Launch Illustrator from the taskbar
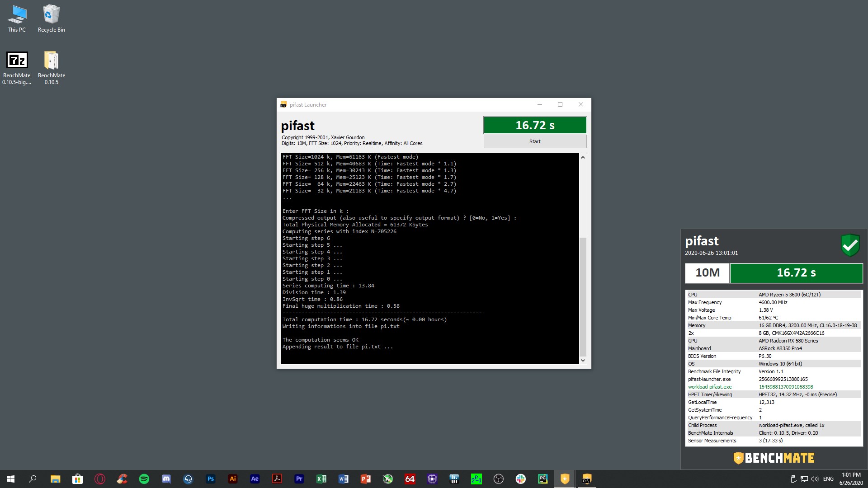 232,479
